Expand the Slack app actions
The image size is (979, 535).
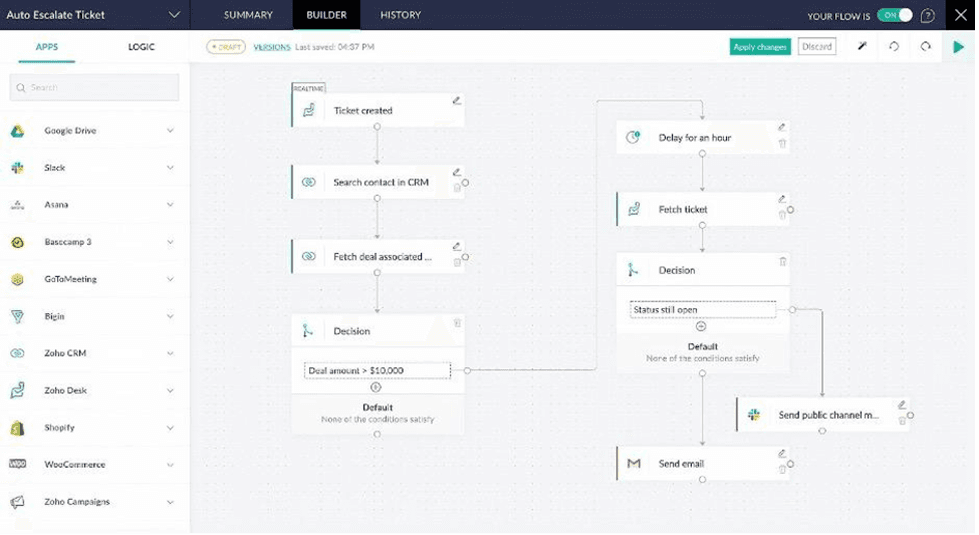[x=170, y=168]
